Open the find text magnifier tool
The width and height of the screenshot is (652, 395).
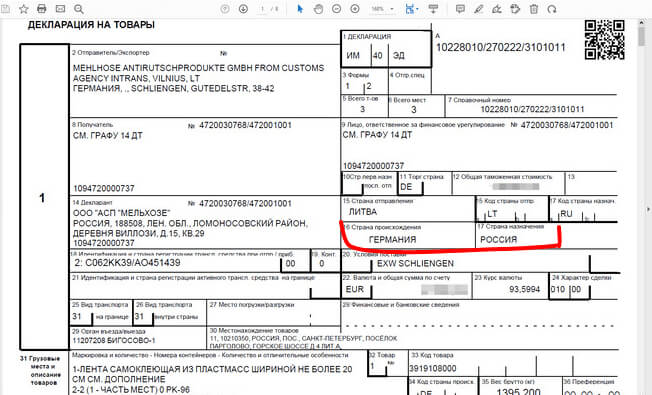click(79, 9)
